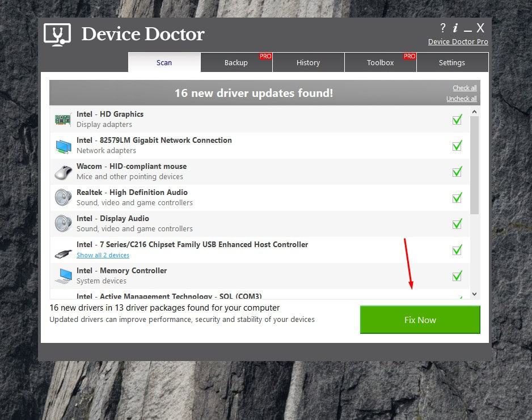Image resolution: width=532 pixels, height=420 pixels.
Task: Uncheck the Wacom HID-compliant mouse checkbox
Action: (x=457, y=172)
